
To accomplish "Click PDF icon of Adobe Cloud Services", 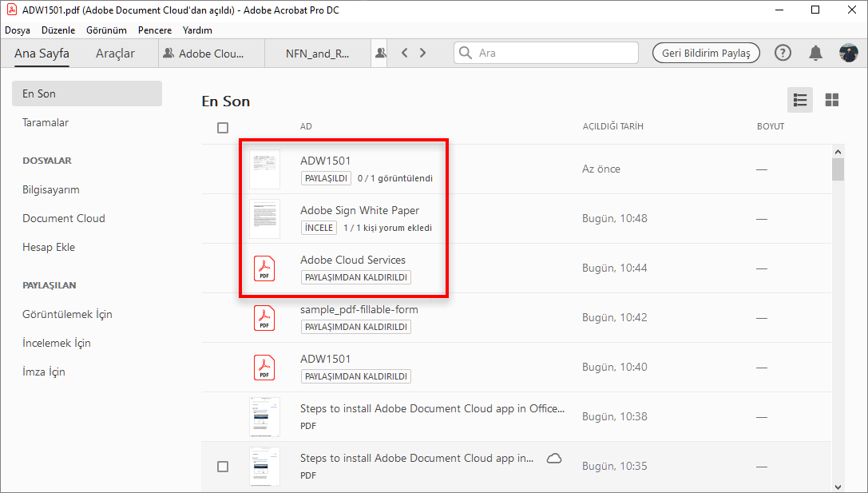I will pos(264,268).
